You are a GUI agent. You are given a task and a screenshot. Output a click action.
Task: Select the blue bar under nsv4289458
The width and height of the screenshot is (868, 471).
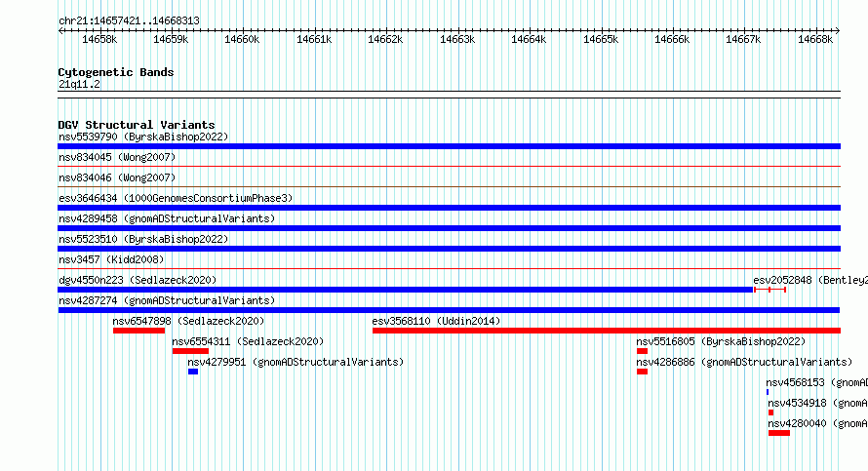(449, 228)
